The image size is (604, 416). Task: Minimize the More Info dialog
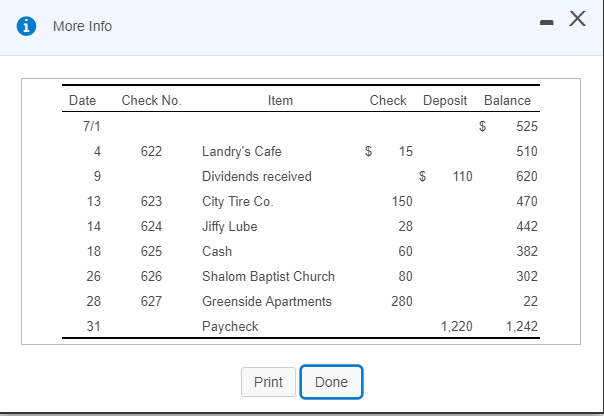(547, 22)
